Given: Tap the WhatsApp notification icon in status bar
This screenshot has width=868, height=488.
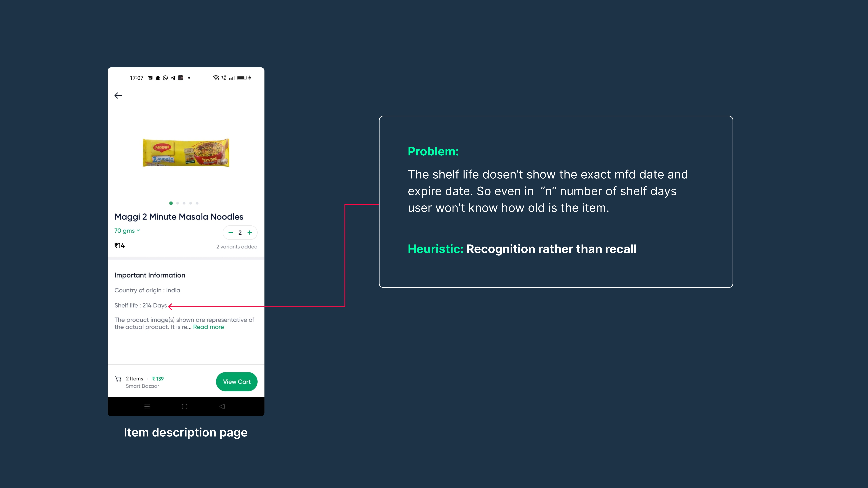Looking at the screenshot, I should tap(165, 78).
